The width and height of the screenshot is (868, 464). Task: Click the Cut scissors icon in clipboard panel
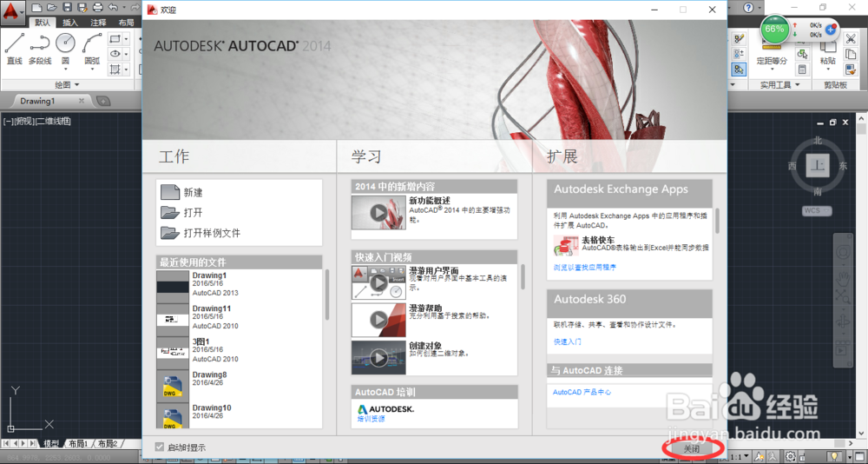click(x=851, y=39)
